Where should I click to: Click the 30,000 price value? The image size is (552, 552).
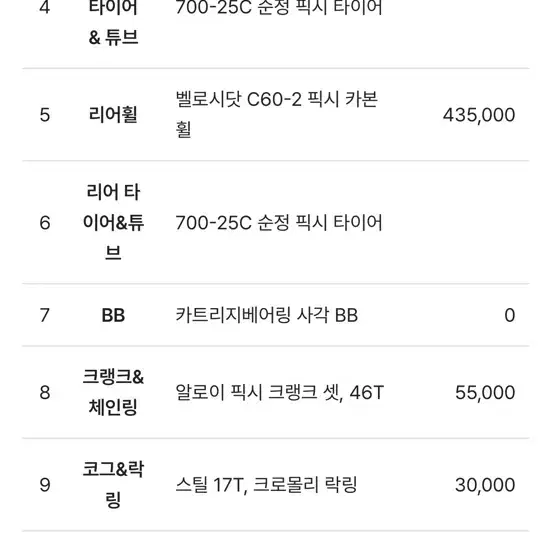point(485,485)
